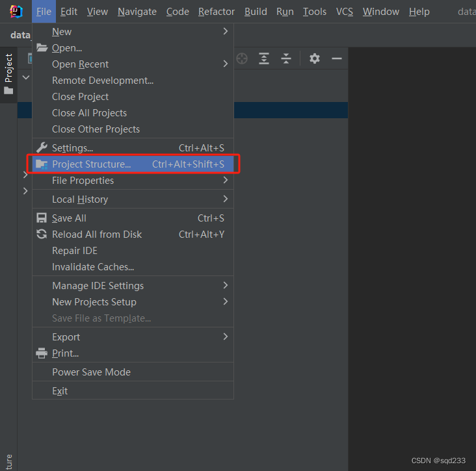Click the floppy disk Save All icon
Image resolution: width=476 pixels, height=471 pixels.
coord(42,218)
